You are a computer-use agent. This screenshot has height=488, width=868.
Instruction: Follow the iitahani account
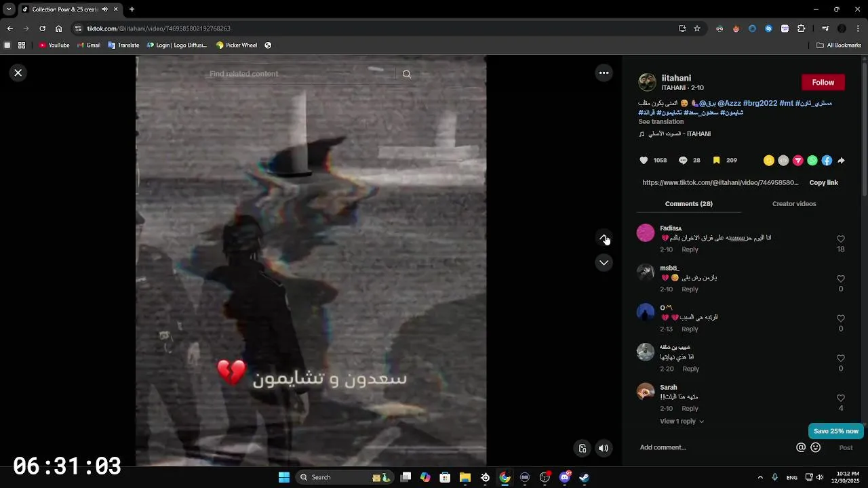[823, 82]
